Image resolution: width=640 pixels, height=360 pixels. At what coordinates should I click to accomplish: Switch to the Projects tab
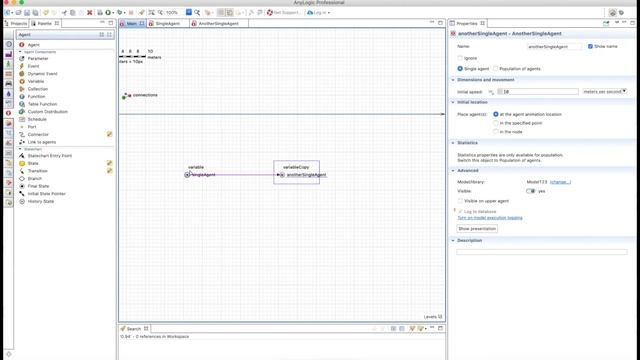click(16, 23)
